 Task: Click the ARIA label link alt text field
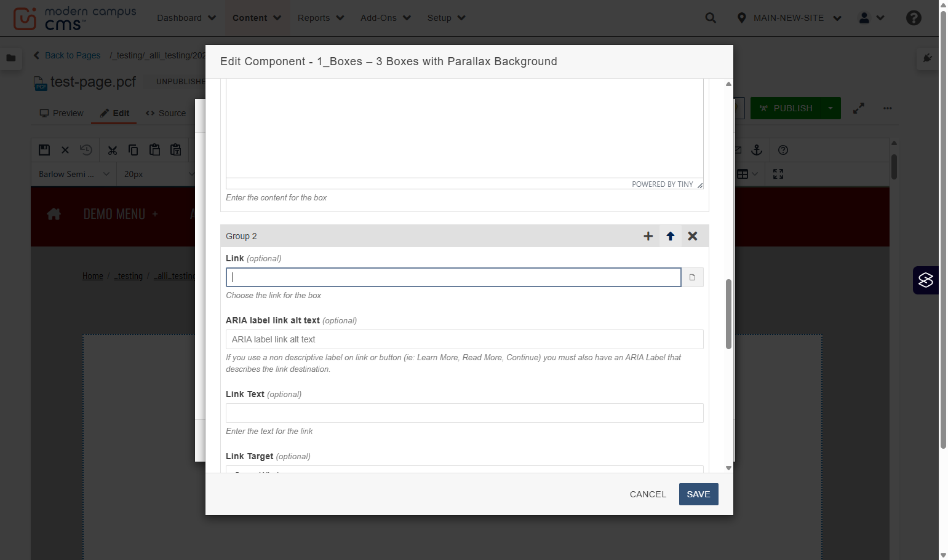(464, 339)
